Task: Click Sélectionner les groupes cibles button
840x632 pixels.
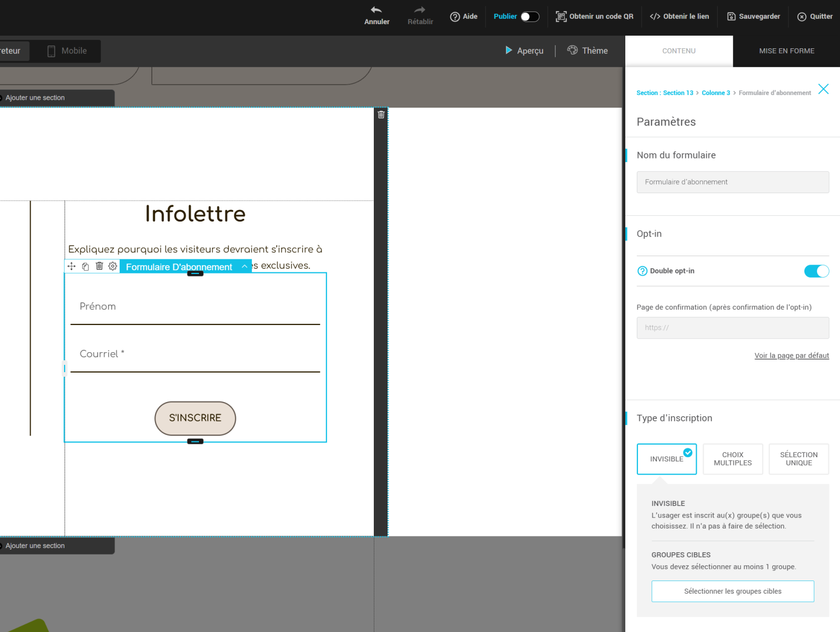Action: pyautogui.click(x=732, y=591)
